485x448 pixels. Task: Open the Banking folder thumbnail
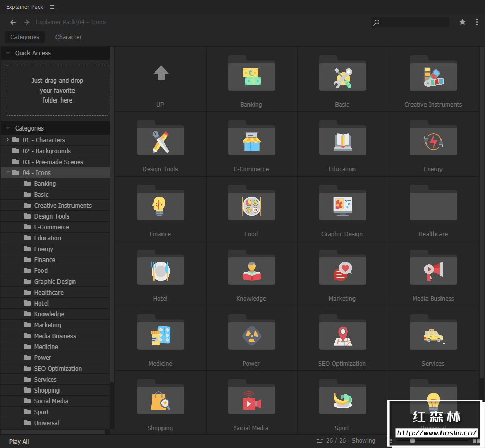pos(252,74)
